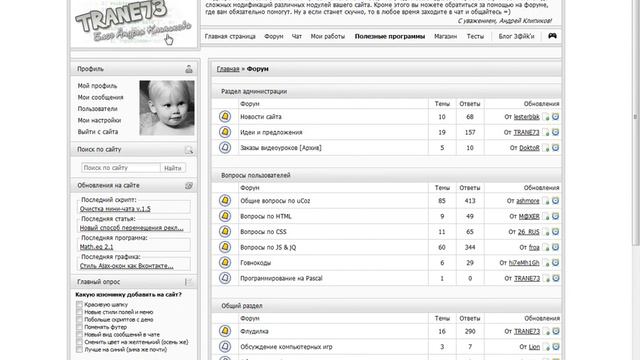Image resolution: width=640 pixels, height=360 pixels.
Task: Check the Побольше скриптов с демо option
Action: coord(79,320)
